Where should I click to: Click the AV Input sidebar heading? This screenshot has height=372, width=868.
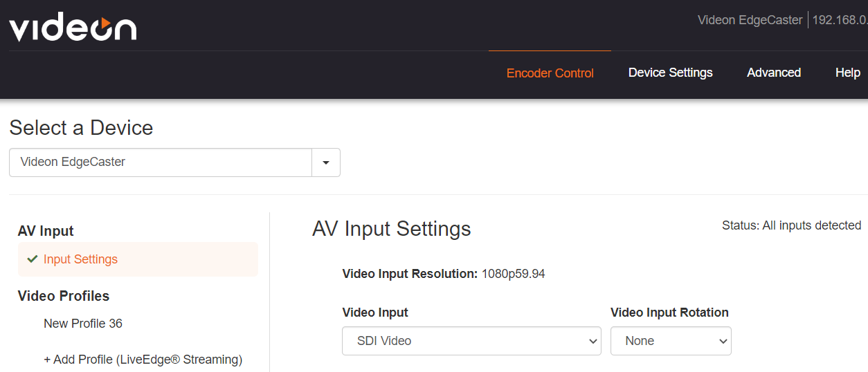point(46,231)
